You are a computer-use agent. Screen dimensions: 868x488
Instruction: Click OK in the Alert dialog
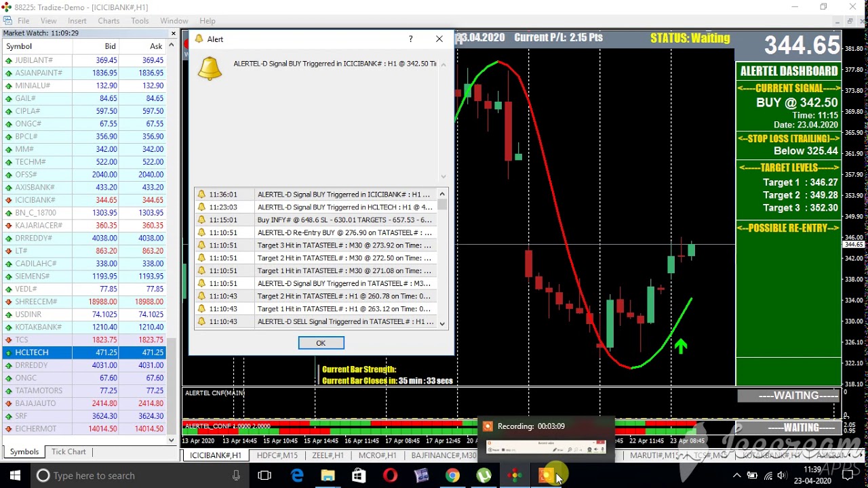tap(321, 343)
